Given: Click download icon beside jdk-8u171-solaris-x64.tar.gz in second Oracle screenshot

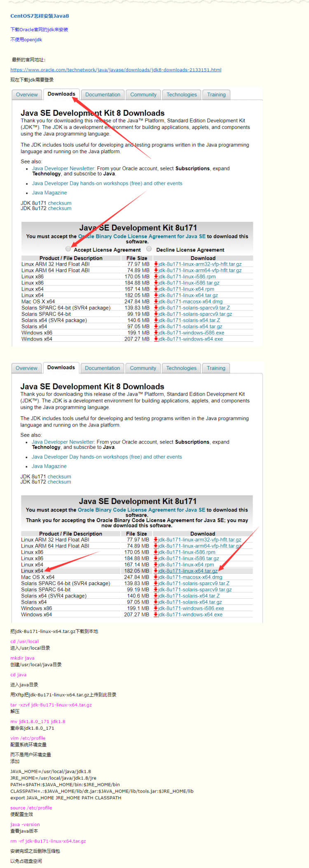Looking at the screenshot, I should tap(156, 602).
